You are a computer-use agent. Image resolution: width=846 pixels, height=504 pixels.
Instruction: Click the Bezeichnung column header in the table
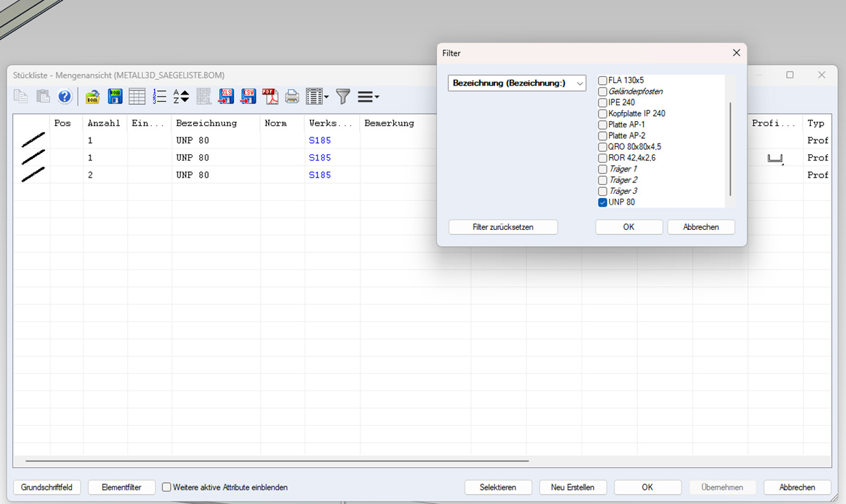[x=216, y=123]
